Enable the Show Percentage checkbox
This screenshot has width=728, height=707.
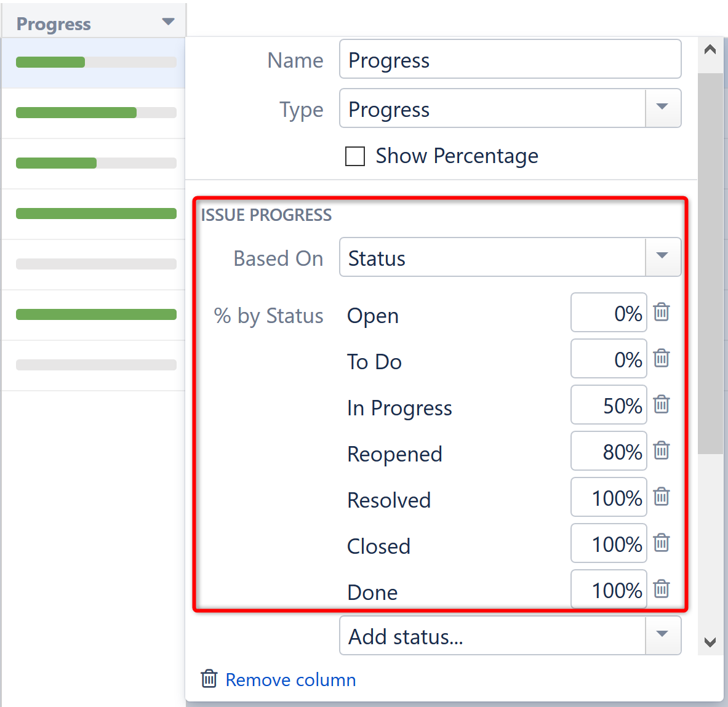355,156
